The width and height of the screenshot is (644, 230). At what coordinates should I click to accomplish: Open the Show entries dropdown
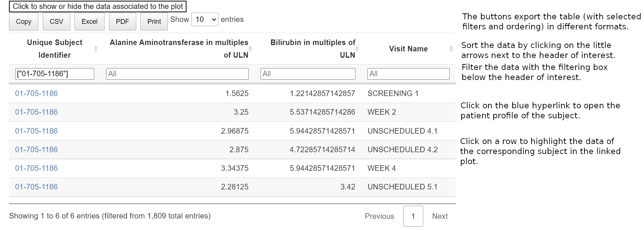(205, 19)
